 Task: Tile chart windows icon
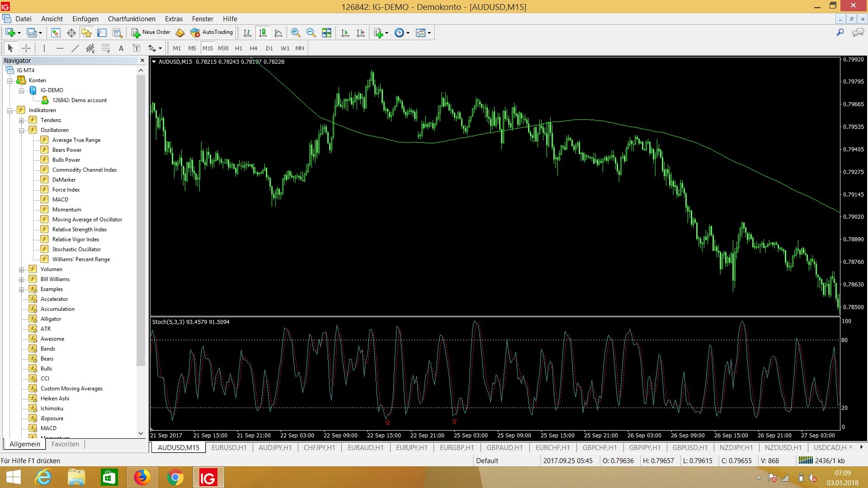coord(326,33)
